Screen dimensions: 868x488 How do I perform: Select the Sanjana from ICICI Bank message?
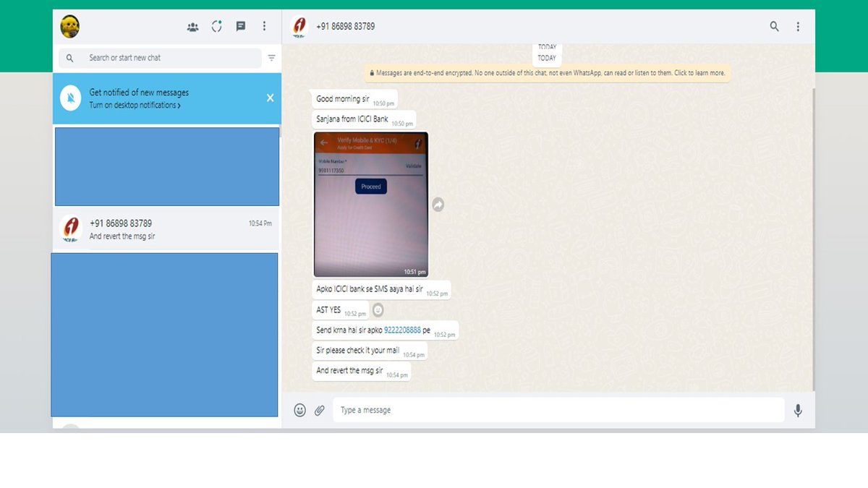(x=364, y=119)
